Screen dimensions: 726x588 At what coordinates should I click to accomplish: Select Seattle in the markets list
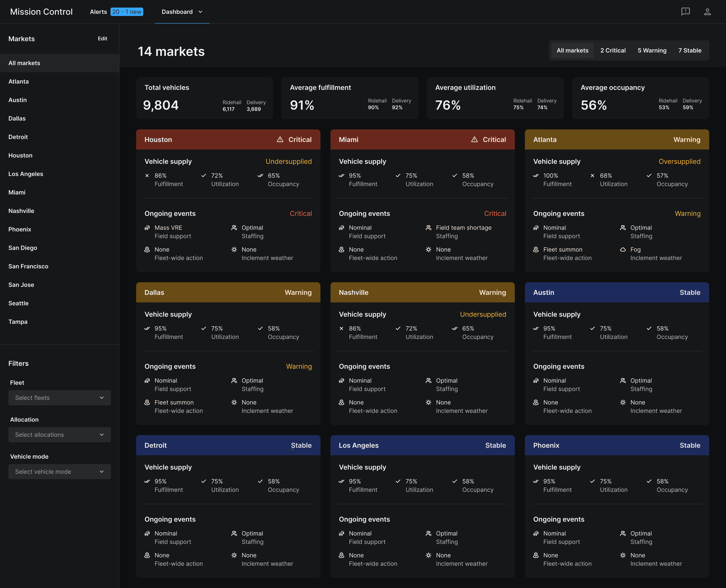pos(60,303)
